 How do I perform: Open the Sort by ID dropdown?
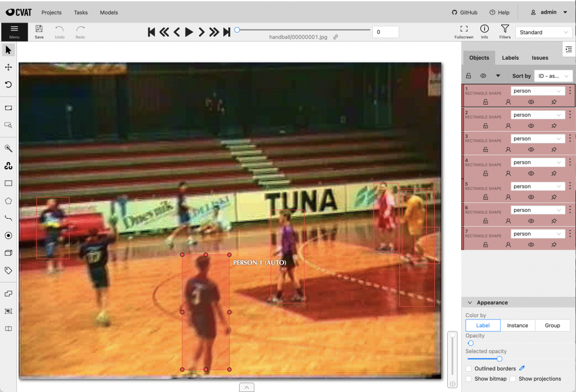(552, 76)
